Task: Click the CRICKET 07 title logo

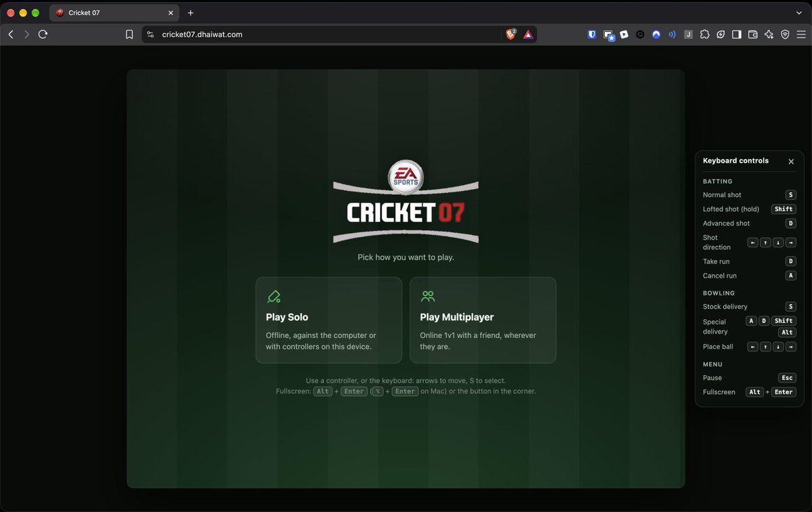Action: click(x=406, y=212)
